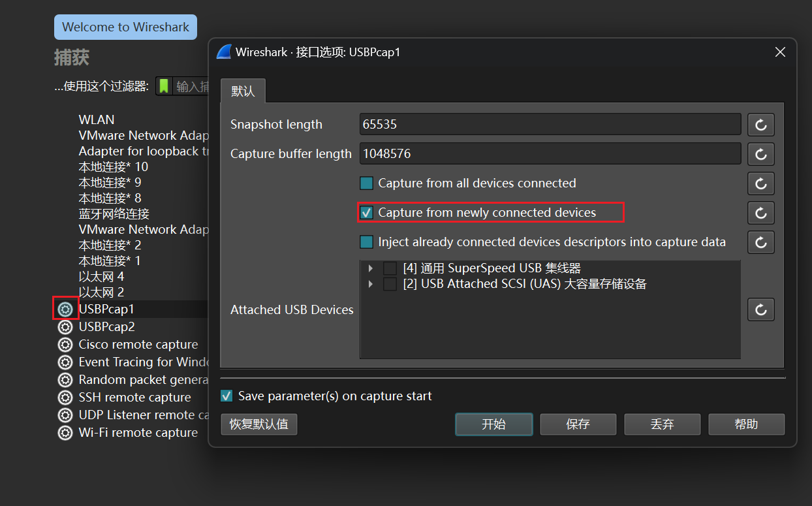Uncheck Capture from newly connected devices
The height and width of the screenshot is (506, 812).
[367, 213]
